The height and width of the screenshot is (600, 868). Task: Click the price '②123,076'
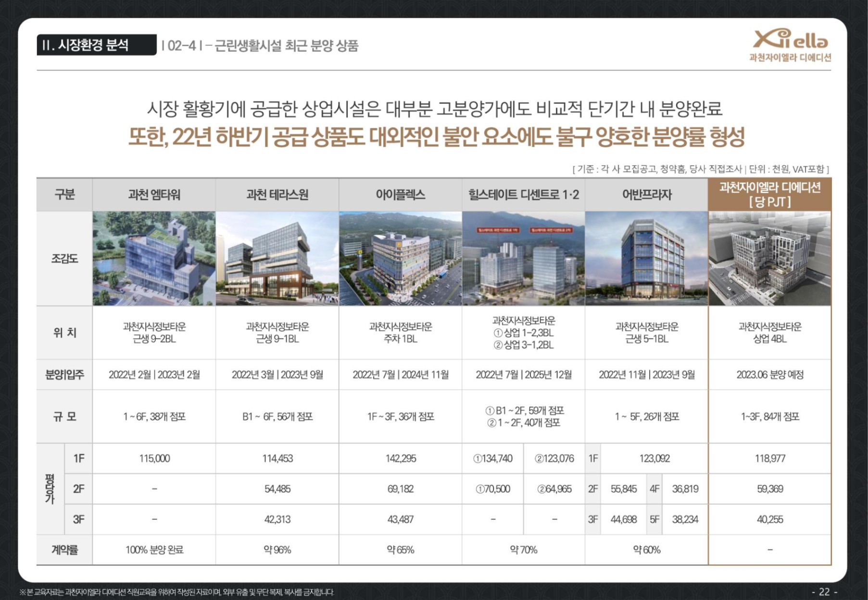tap(554, 458)
